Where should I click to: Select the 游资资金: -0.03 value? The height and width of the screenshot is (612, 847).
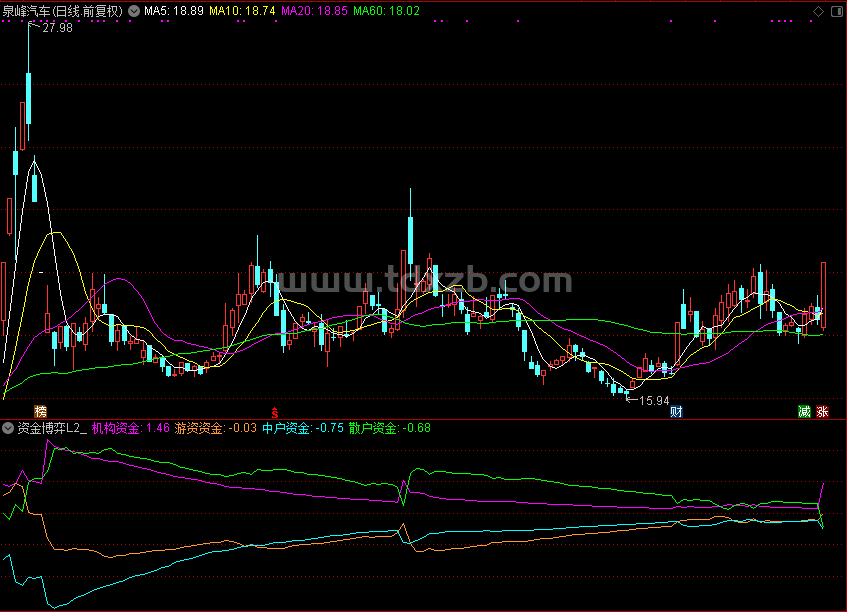[x=216, y=428]
